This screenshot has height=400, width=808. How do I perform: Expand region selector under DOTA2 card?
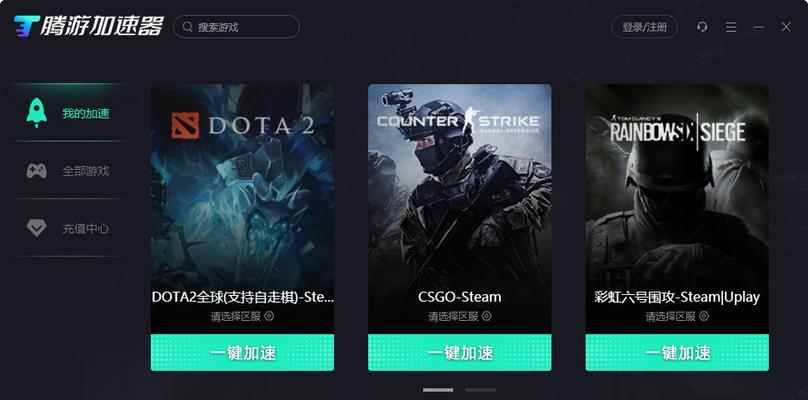click(242, 316)
